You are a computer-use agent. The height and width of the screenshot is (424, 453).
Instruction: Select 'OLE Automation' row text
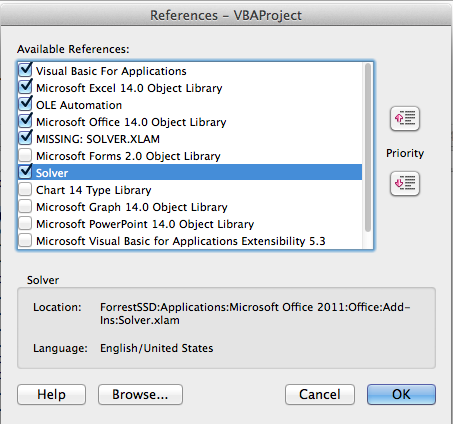(79, 105)
